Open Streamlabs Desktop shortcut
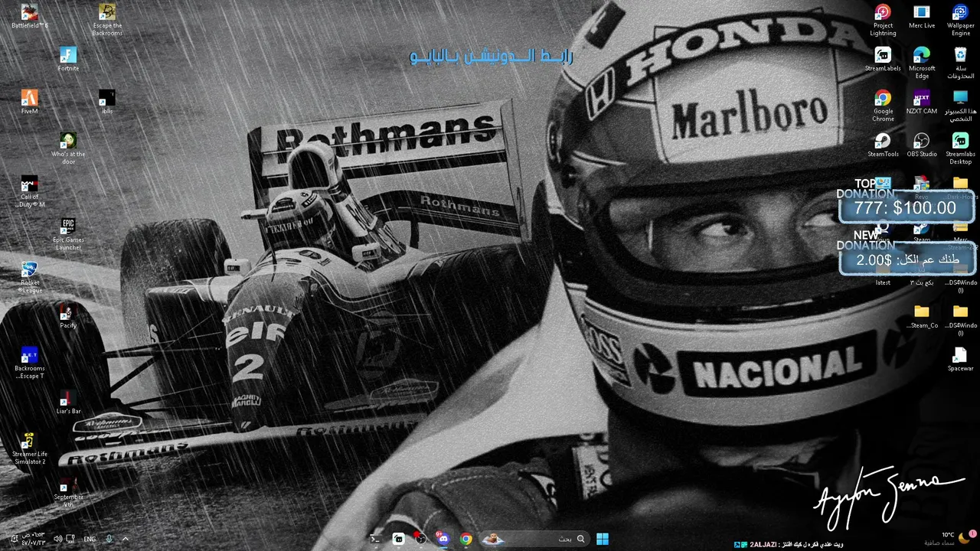This screenshot has width=980, height=551. (x=961, y=148)
